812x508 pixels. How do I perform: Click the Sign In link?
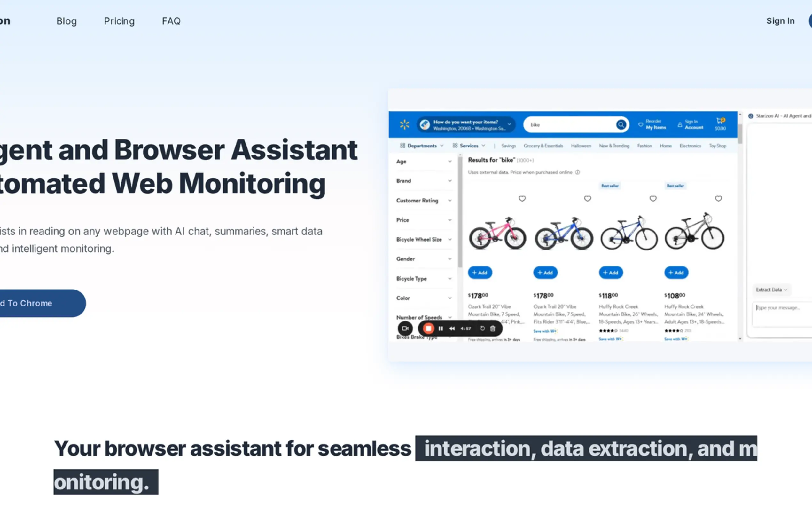click(x=780, y=21)
